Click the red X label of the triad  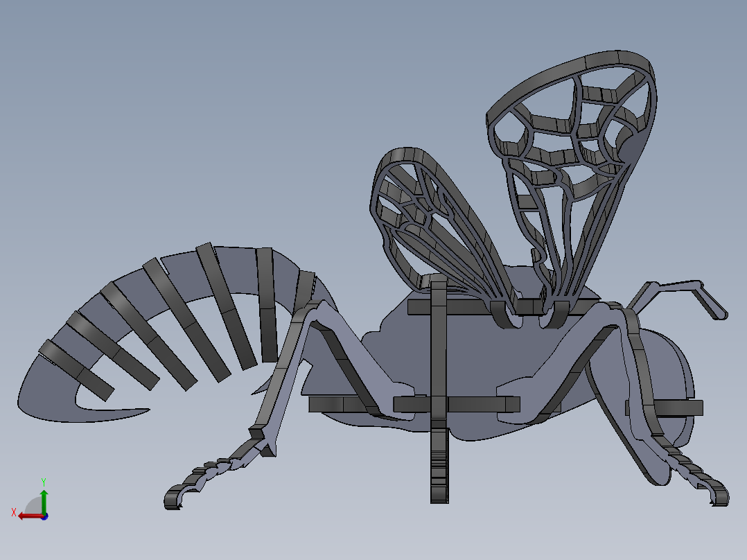pyautogui.click(x=13, y=512)
